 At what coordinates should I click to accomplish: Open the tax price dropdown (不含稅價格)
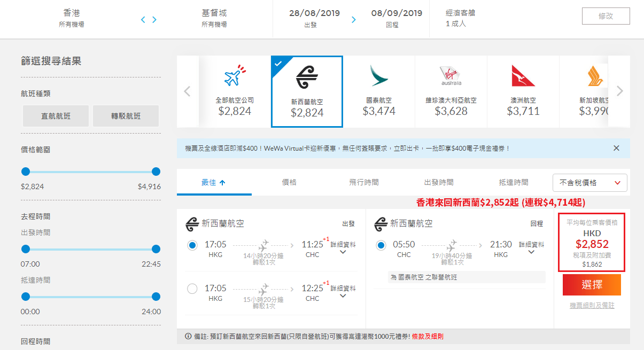pos(590,183)
